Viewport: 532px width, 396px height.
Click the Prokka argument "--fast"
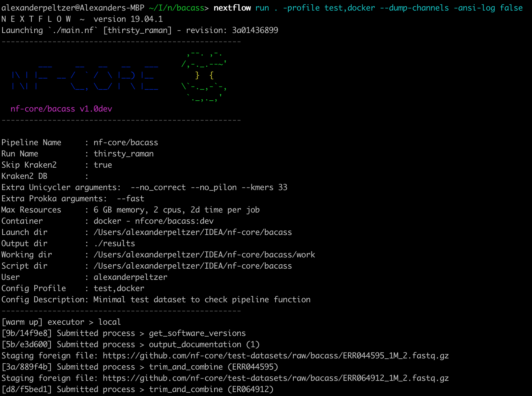[x=131, y=199]
